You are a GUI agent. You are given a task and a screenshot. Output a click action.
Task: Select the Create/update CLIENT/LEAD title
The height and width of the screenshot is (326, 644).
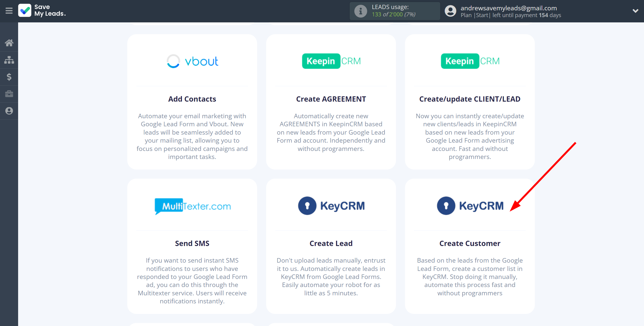coord(470,99)
